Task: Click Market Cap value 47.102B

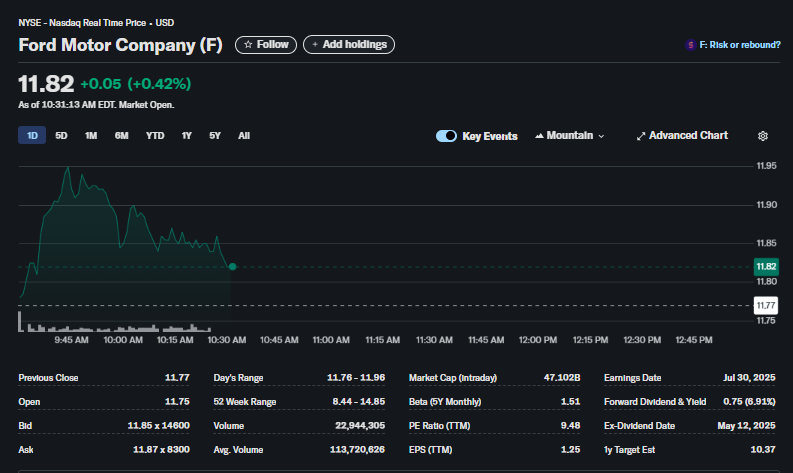Action: point(562,377)
